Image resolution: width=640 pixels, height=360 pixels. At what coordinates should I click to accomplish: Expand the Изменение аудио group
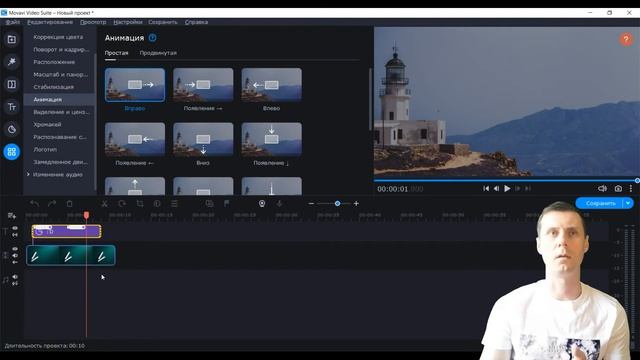click(x=28, y=174)
